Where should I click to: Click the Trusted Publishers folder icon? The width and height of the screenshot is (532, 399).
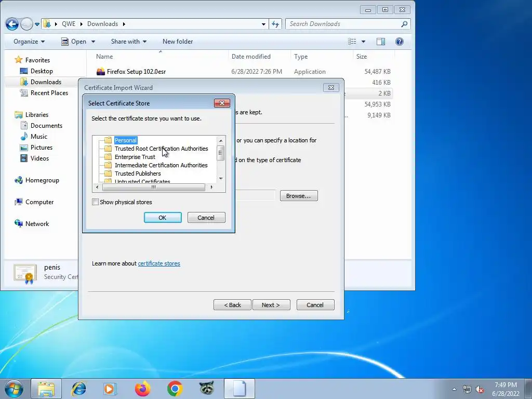click(x=108, y=174)
